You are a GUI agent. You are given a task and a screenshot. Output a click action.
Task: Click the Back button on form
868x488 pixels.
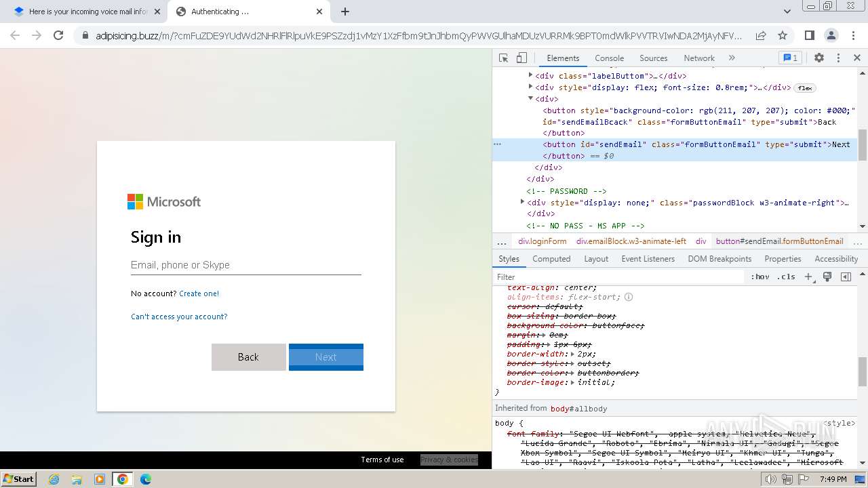tap(248, 357)
